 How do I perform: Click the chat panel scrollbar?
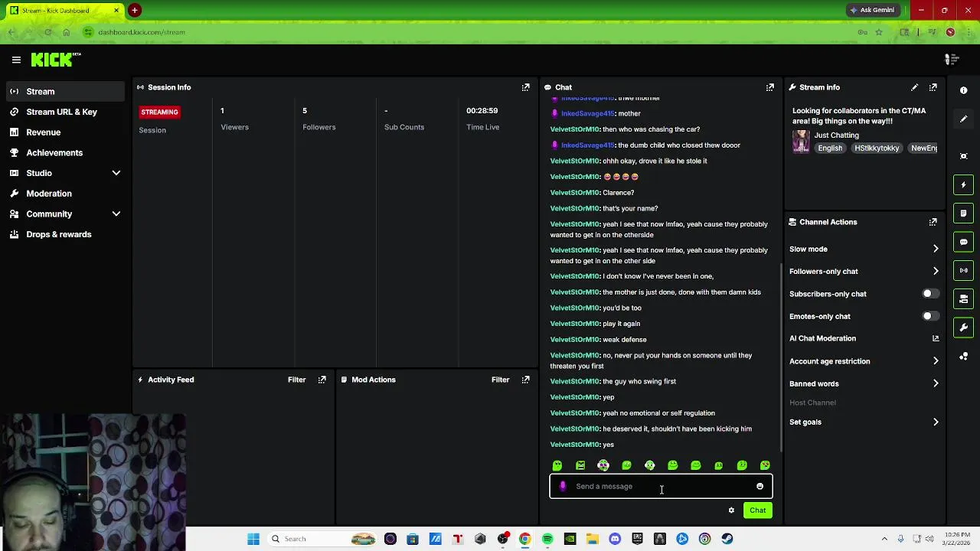pos(780,357)
